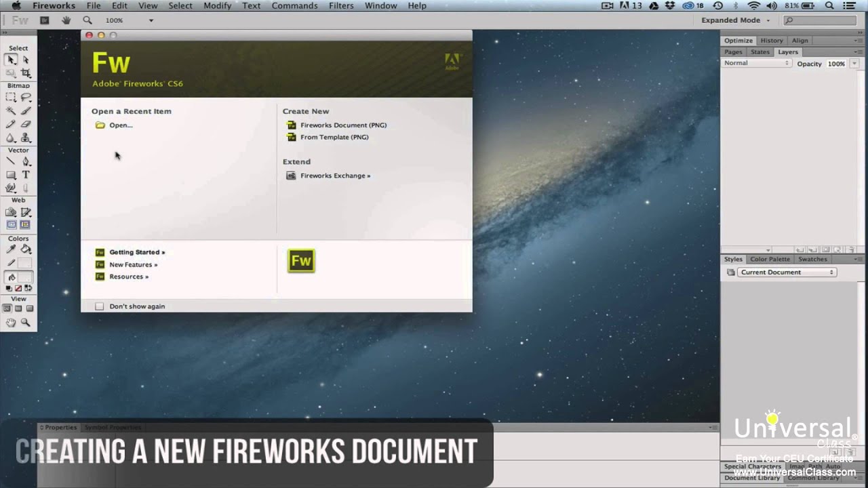Screen dimensions: 868x488
Task: Click the Swap stroke and fill colors icon
Action: [28, 288]
